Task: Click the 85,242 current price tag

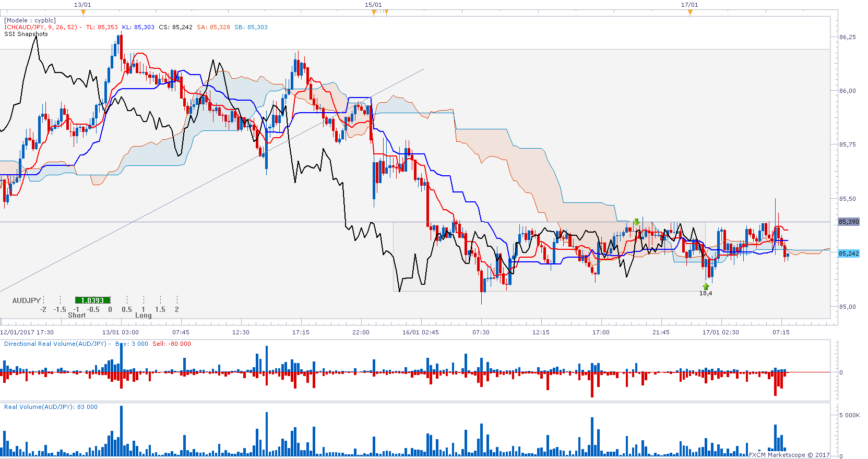Action: [x=849, y=253]
